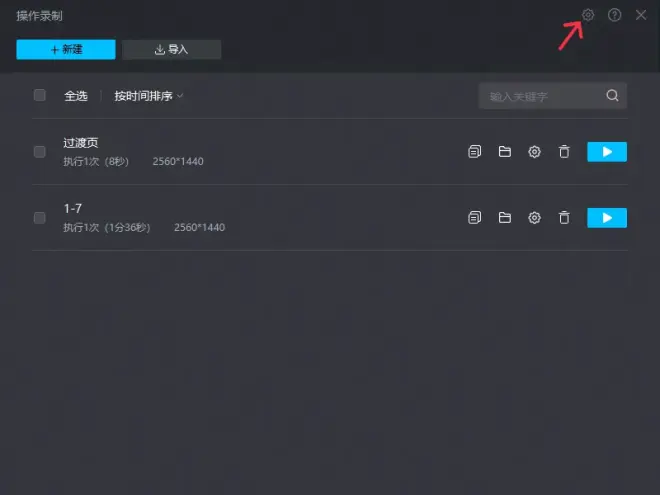Open folder icon for 1-7 script
660x495 pixels.
click(505, 218)
